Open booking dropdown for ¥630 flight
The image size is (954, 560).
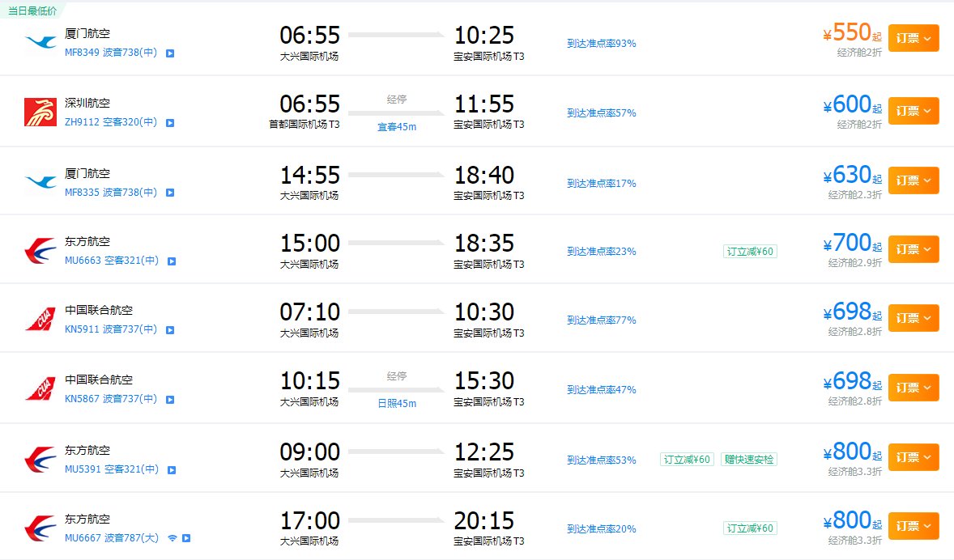click(x=914, y=180)
